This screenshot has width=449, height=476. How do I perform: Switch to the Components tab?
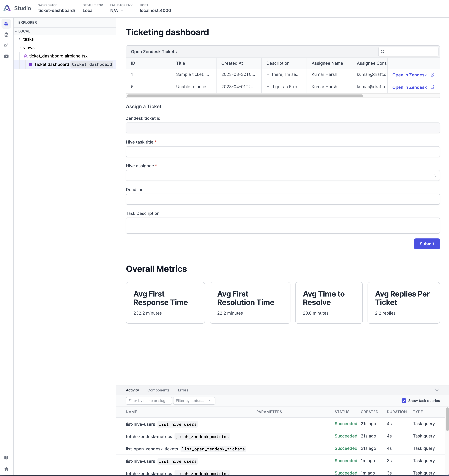(158, 390)
